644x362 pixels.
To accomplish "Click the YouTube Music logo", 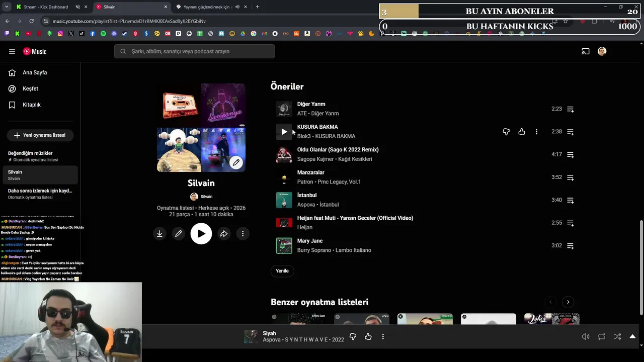I will pos(35,51).
